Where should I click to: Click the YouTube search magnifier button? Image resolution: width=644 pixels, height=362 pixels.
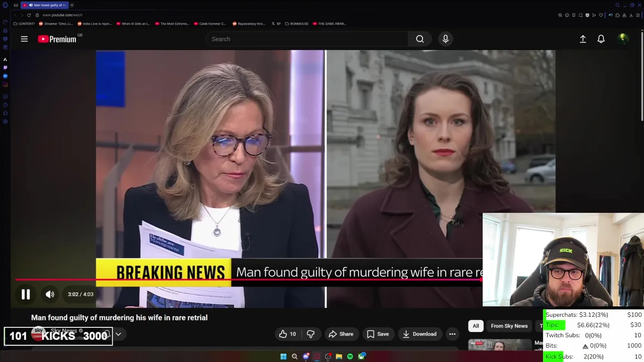pos(420,39)
